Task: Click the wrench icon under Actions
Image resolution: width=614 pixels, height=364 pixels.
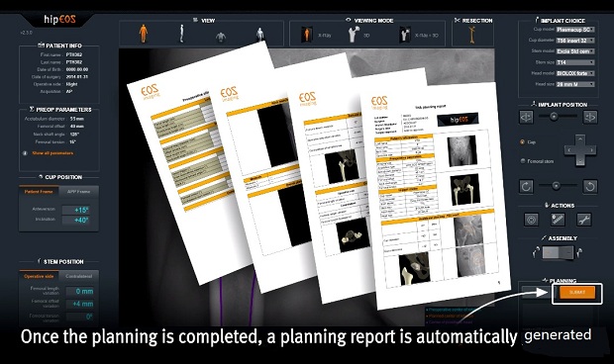Action: (x=583, y=221)
